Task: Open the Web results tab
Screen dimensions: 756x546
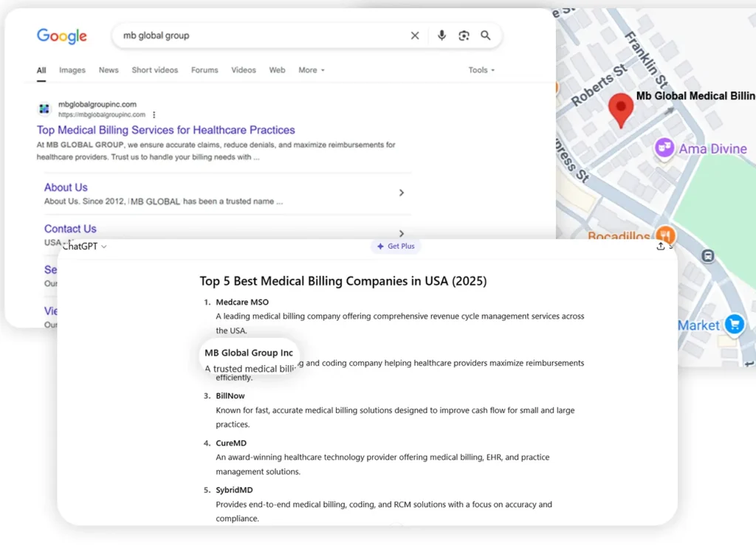Action: pyautogui.click(x=278, y=70)
